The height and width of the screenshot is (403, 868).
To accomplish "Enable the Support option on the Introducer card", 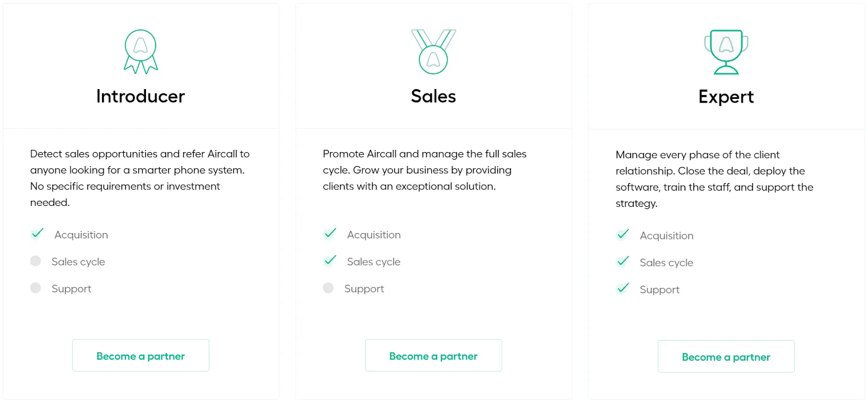I will (36, 288).
